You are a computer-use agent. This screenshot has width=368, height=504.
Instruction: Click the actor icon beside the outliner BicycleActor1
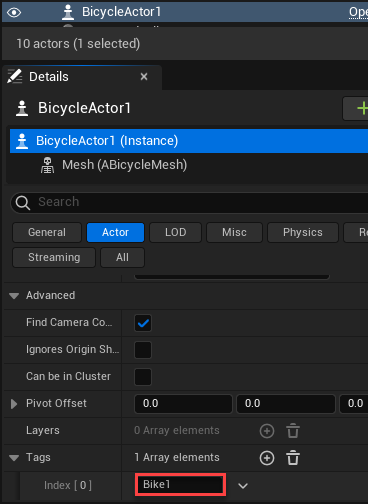coord(68,12)
